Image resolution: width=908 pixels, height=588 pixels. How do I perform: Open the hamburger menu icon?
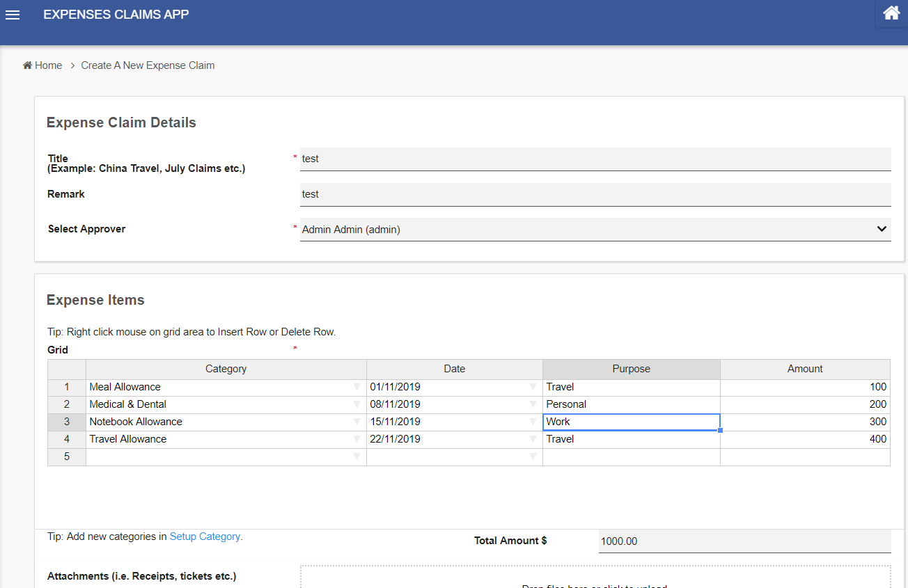click(x=13, y=15)
